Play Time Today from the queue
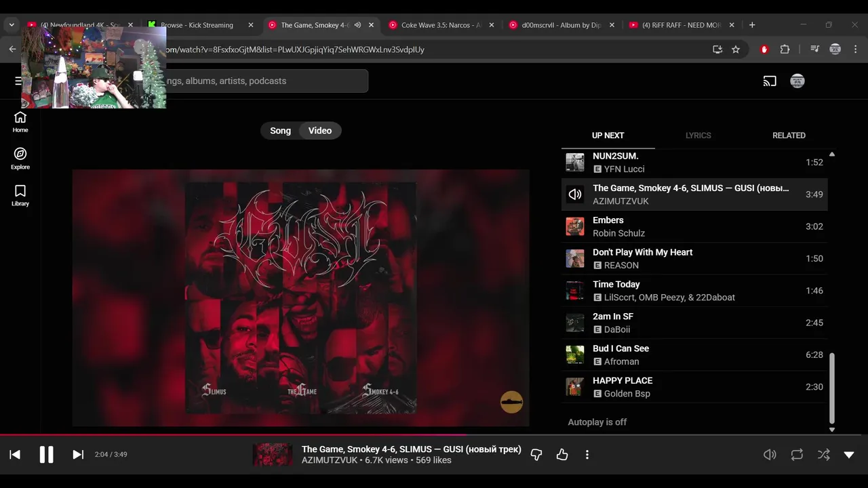Image resolution: width=868 pixels, height=488 pixels. (694, 291)
